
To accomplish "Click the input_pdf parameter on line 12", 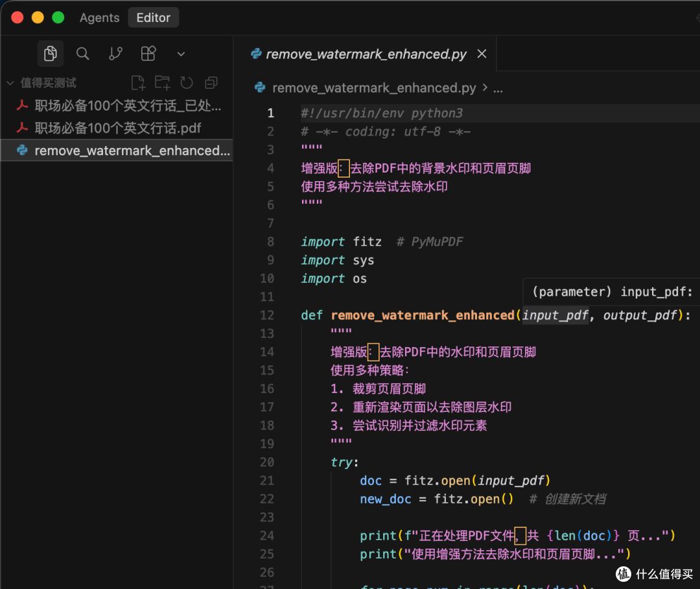I will (x=555, y=315).
